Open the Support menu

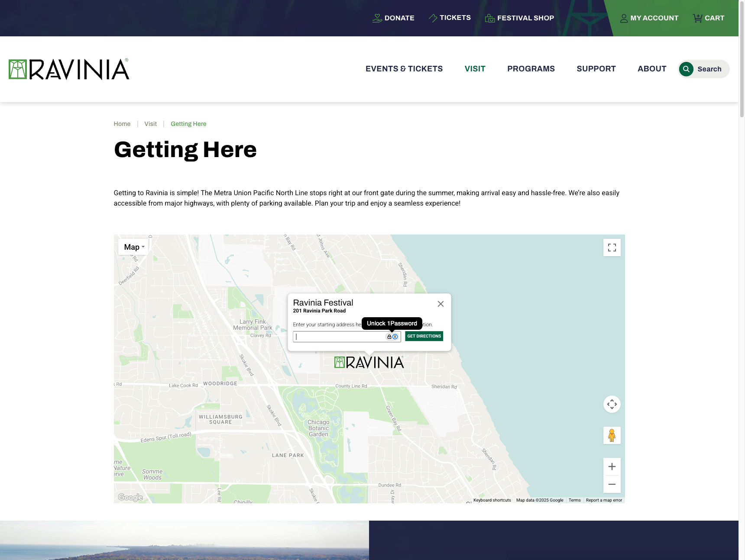point(596,69)
